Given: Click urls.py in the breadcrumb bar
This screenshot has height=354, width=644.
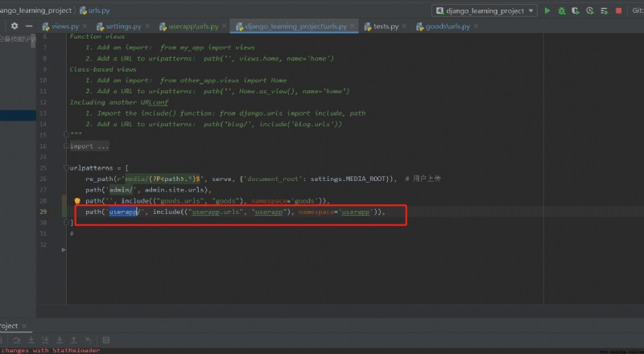Looking at the screenshot, I should 95,10.
